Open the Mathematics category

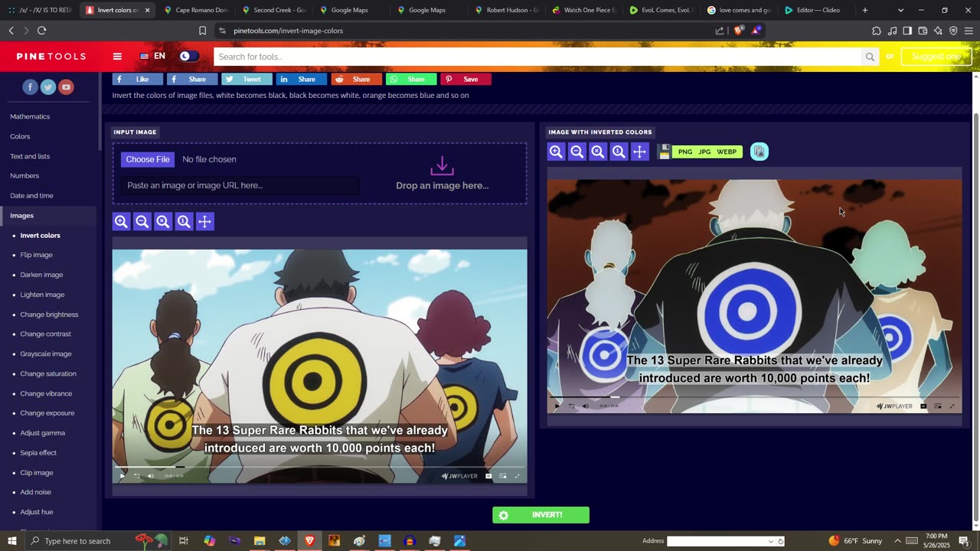coord(30,116)
